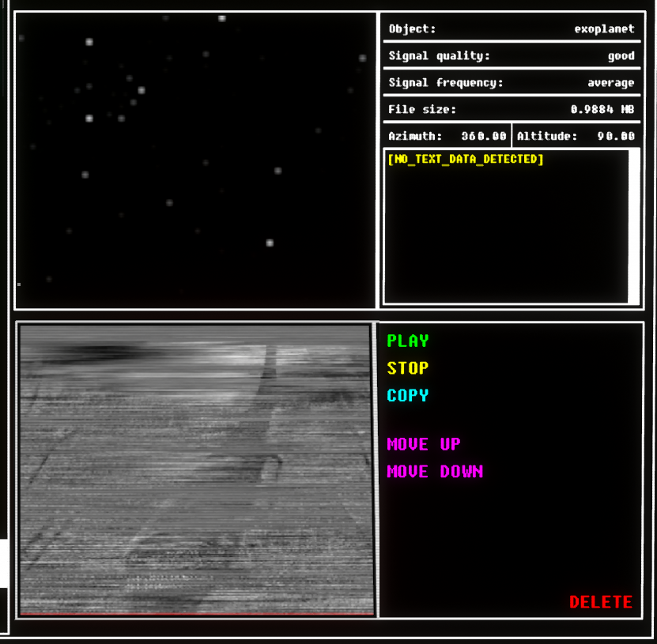Click the Signal frequency row
Screen dimensions: 657x644
511,83
